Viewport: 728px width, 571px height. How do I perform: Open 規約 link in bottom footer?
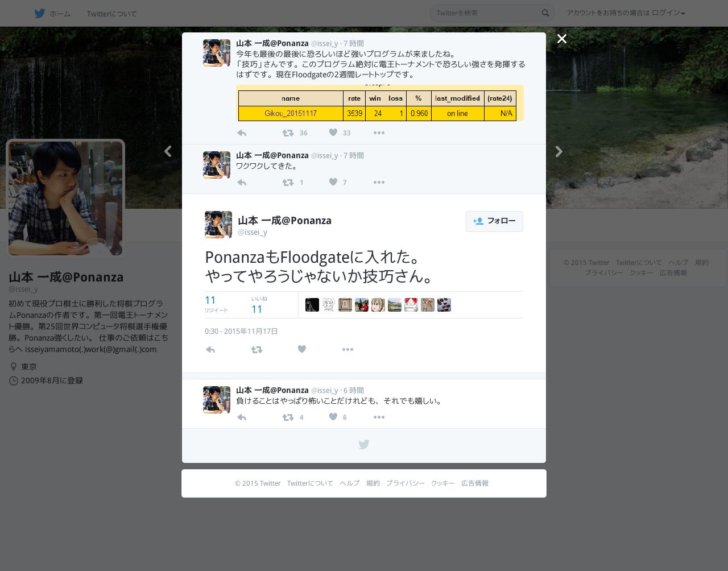(x=373, y=483)
